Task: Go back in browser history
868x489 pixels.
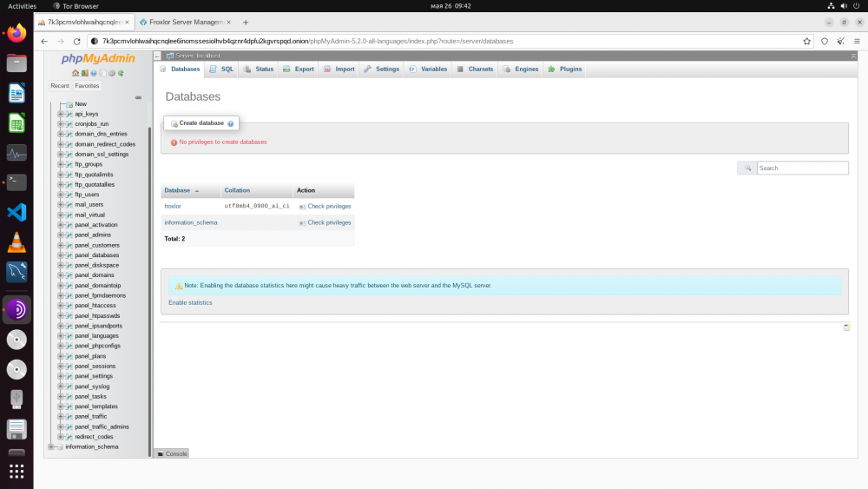Action: (44, 41)
